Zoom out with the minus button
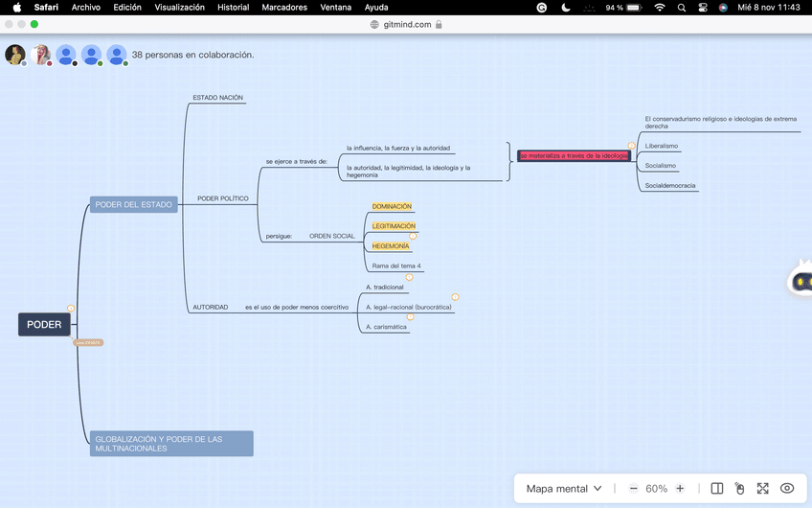 [x=634, y=489]
